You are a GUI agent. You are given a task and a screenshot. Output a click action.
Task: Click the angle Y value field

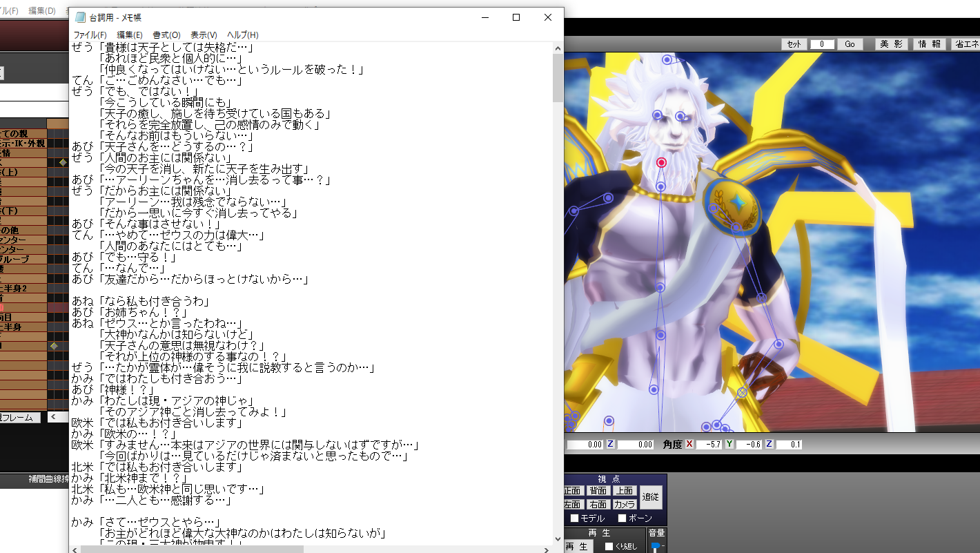[748, 445]
